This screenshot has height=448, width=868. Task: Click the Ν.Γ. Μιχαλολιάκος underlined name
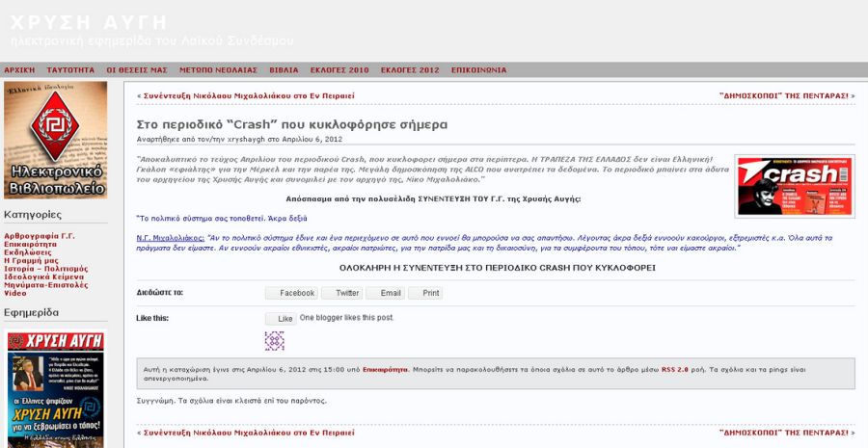tap(171, 238)
